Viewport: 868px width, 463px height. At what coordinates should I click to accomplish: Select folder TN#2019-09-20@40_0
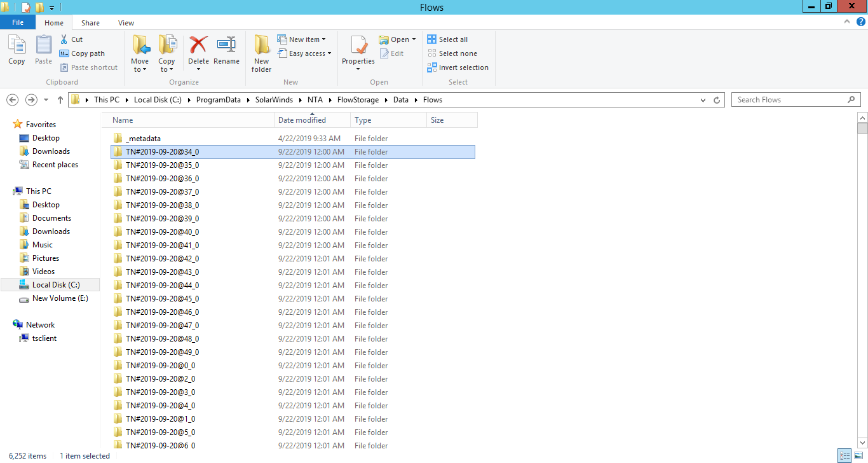click(x=293, y=232)
